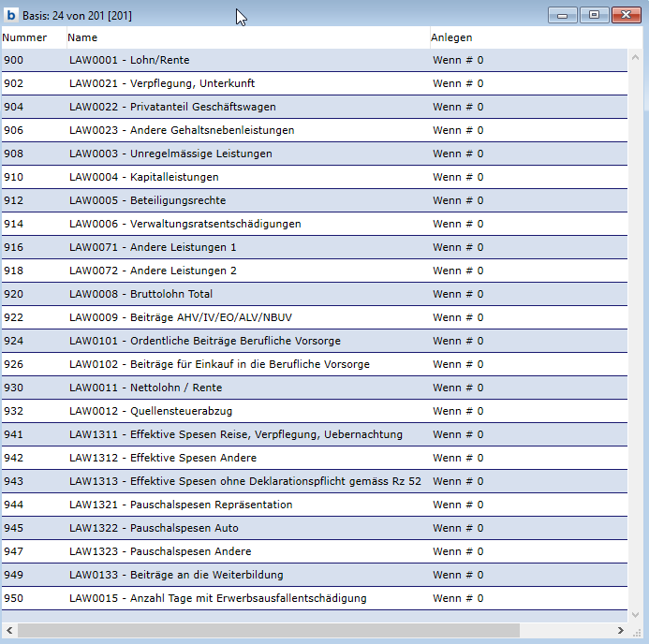Click Anlegen value of row 900
This screenshot has height=644, width=649.
tap(458, 60)
